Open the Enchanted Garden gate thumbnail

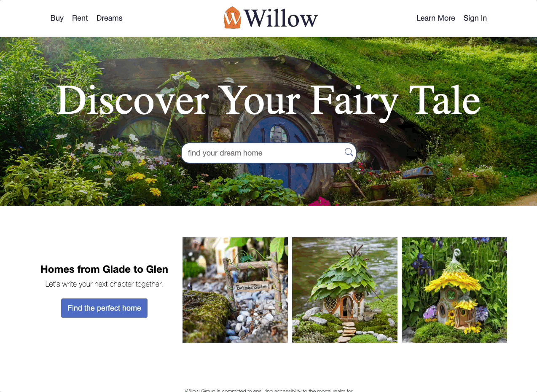coord(235,290)
